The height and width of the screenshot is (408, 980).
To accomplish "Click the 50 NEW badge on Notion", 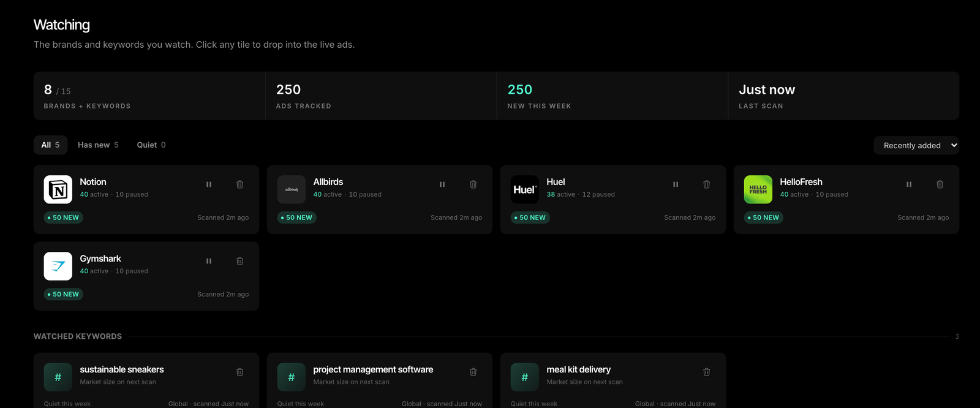I will pyautogui.click(x=64, y=217).
